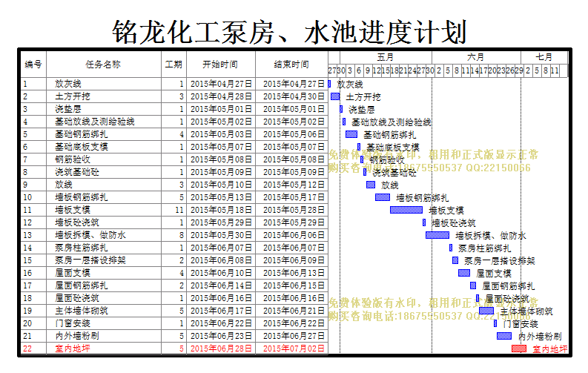Click the Gantt bar for 土方开挖
Viewport: 588px width, 373px height.
point(335,96)
